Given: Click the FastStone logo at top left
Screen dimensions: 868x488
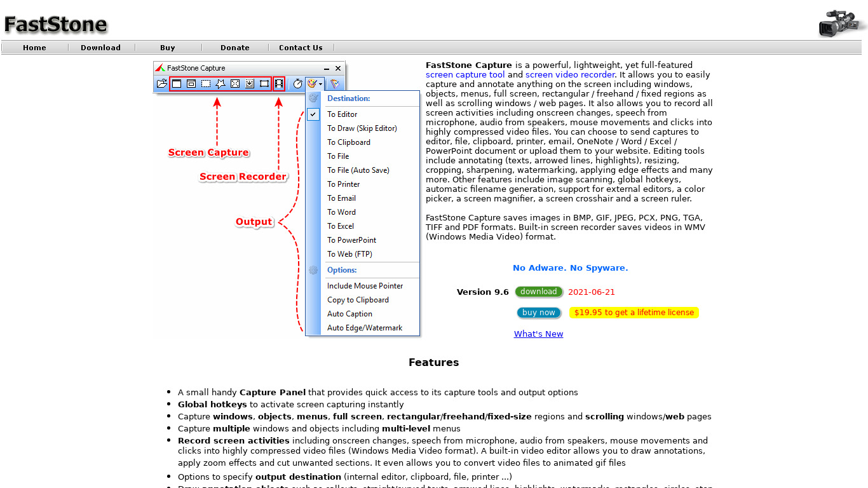Looking at the screenshot, I should tap(56, 25).
